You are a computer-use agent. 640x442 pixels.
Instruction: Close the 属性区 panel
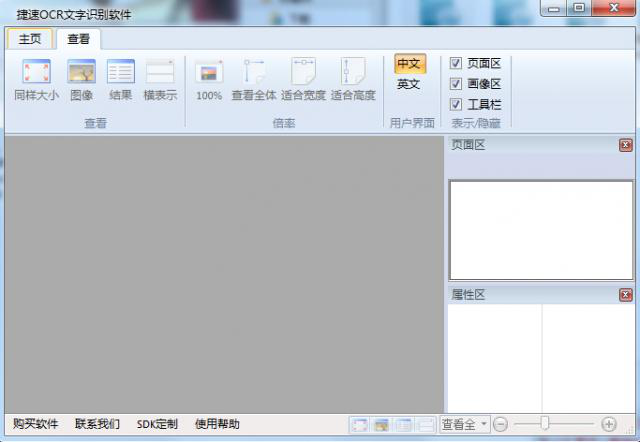[x=626, y=295]
